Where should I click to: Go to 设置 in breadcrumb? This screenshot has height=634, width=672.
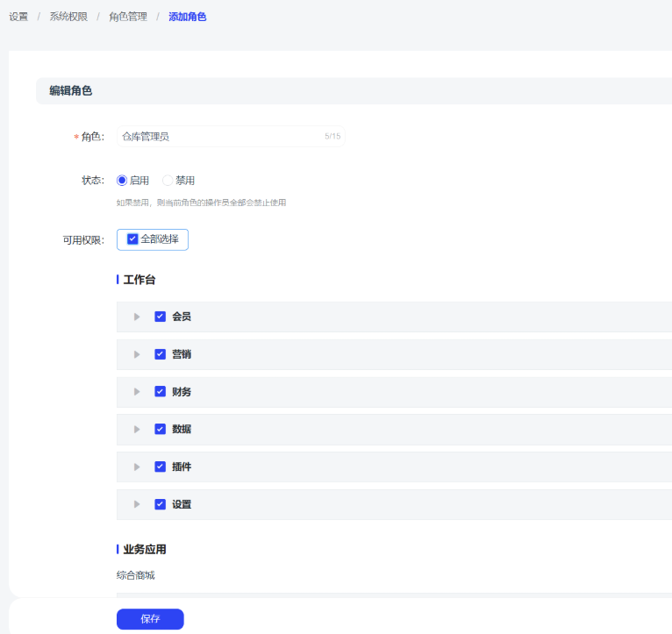click(18, 17)
